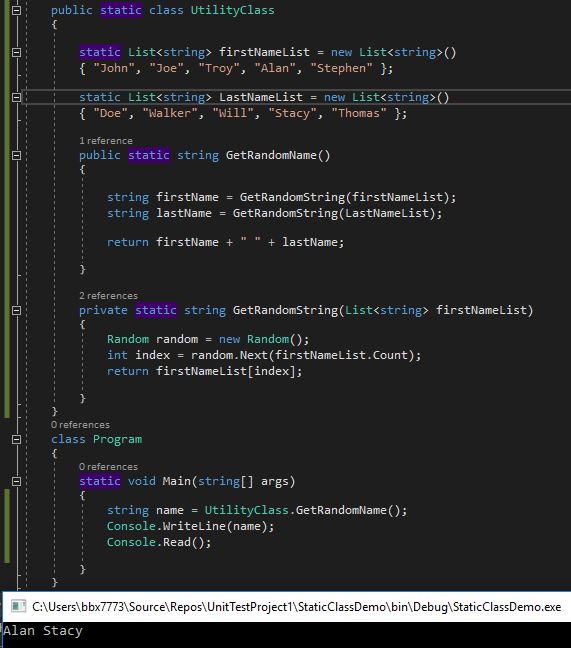
Task: Click the console window application icon
Action: [18, 606]
